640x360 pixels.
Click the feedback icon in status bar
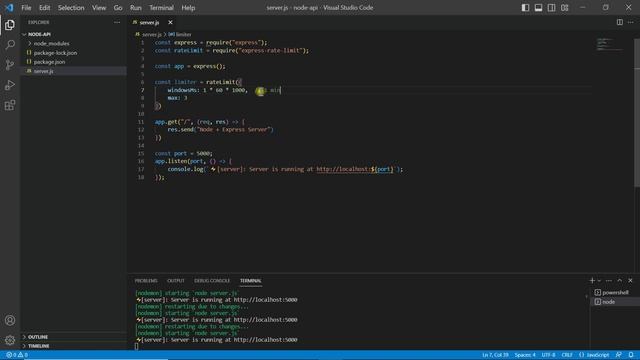click(x=619, y=355)
